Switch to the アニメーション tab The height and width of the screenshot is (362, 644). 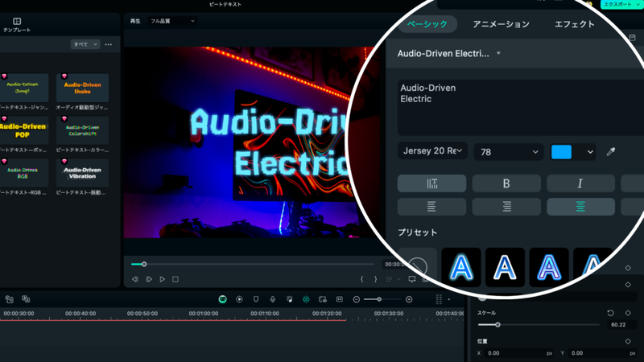(501, 24)
